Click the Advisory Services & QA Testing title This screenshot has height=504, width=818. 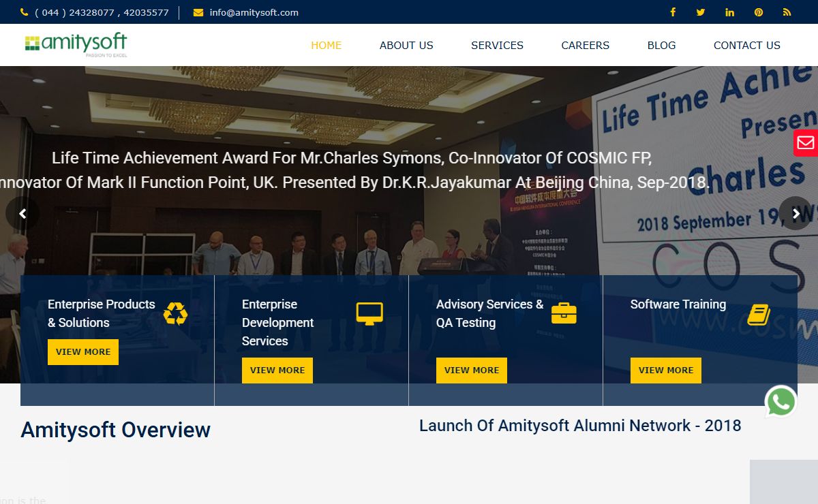coord(490,313)
